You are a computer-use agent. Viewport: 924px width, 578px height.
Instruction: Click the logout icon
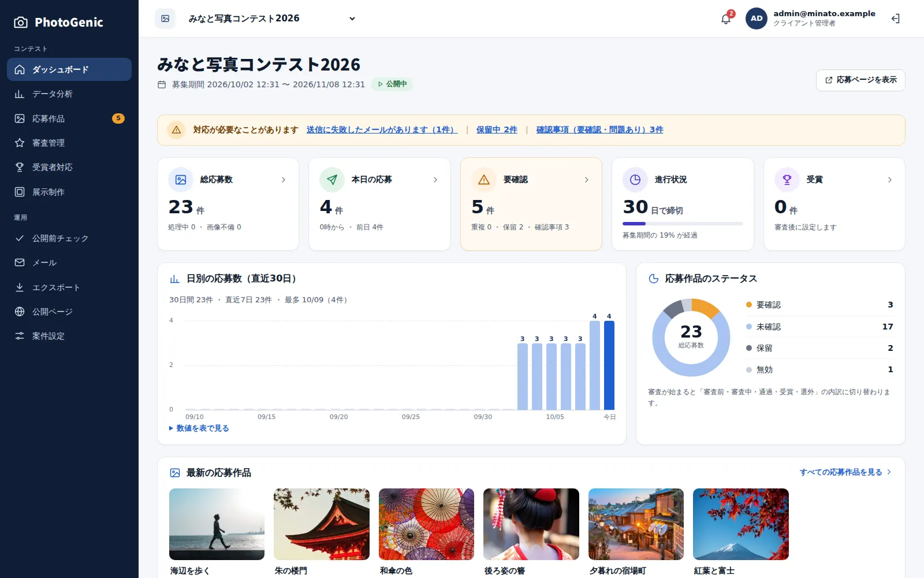896,18
